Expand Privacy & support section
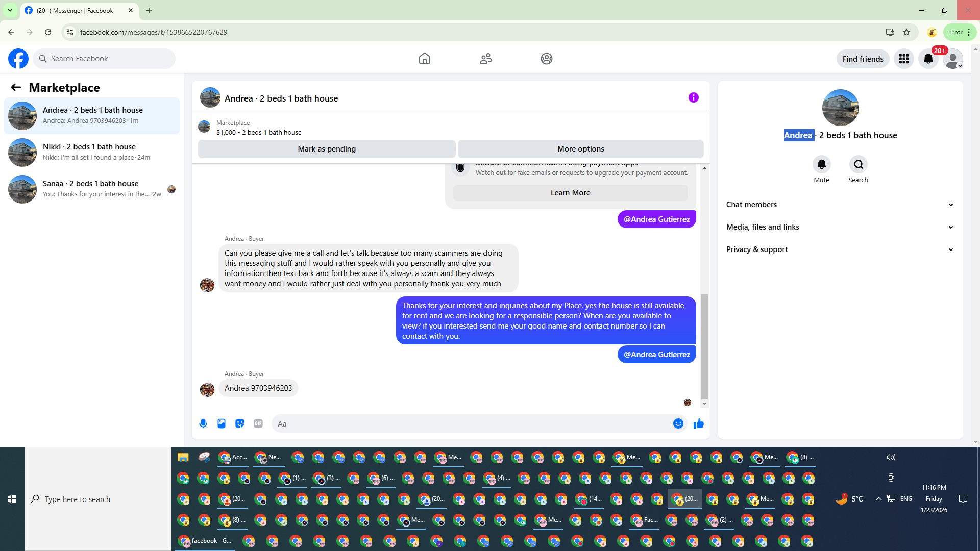The image size is (980, 551). [840, 249]
